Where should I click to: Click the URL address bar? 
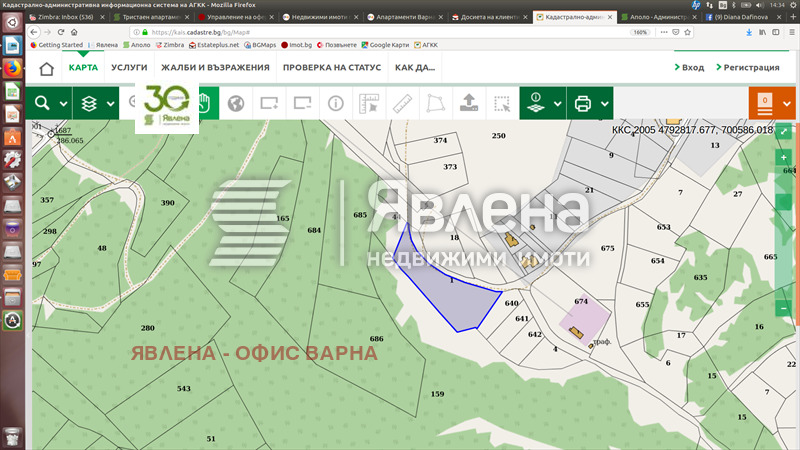378,32
